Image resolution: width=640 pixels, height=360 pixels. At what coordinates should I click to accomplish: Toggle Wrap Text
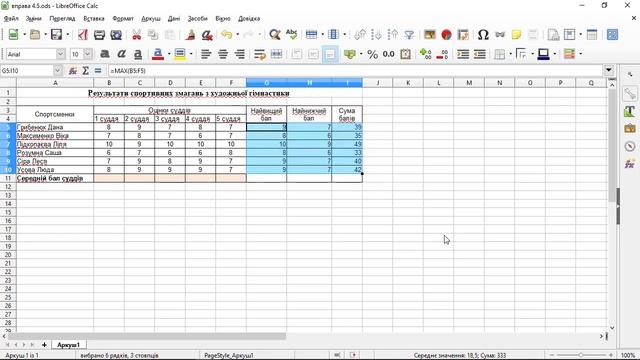point(260,54)
